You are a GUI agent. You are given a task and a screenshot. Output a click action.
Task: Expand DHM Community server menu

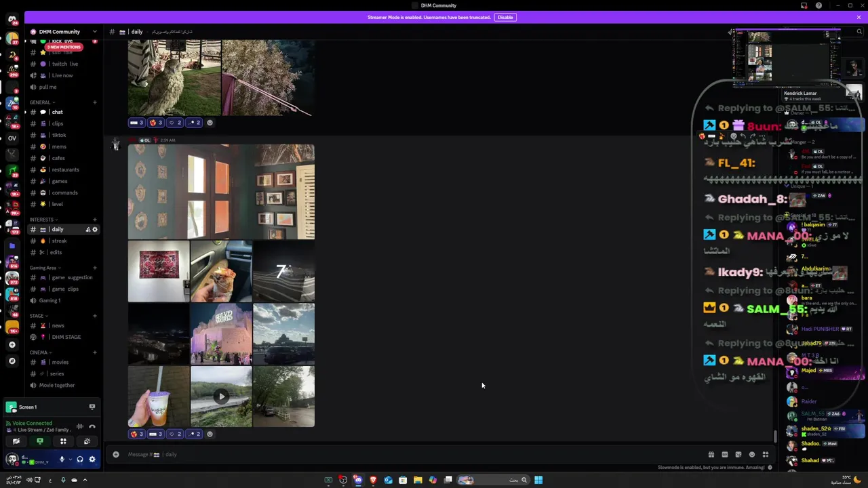coord(94,32)
